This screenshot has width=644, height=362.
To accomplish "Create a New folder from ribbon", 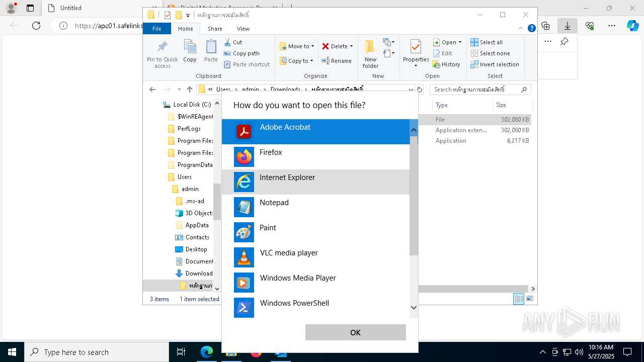I will (x=370, y=54).
